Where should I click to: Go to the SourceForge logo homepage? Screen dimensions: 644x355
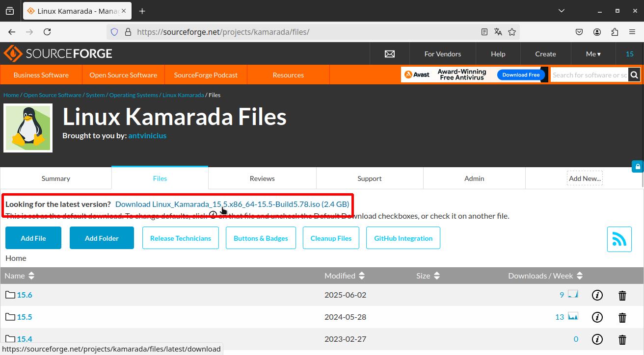58,53
